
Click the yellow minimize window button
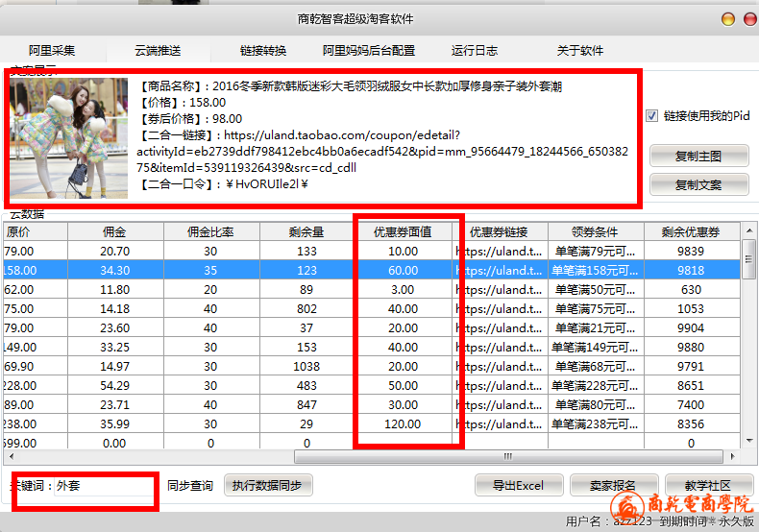pos(728,19)
